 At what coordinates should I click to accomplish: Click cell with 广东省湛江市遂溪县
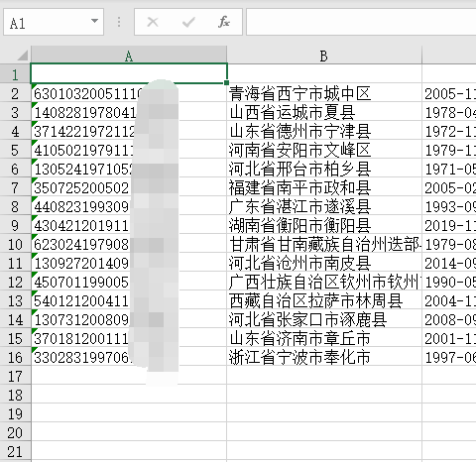coord(324,205)
